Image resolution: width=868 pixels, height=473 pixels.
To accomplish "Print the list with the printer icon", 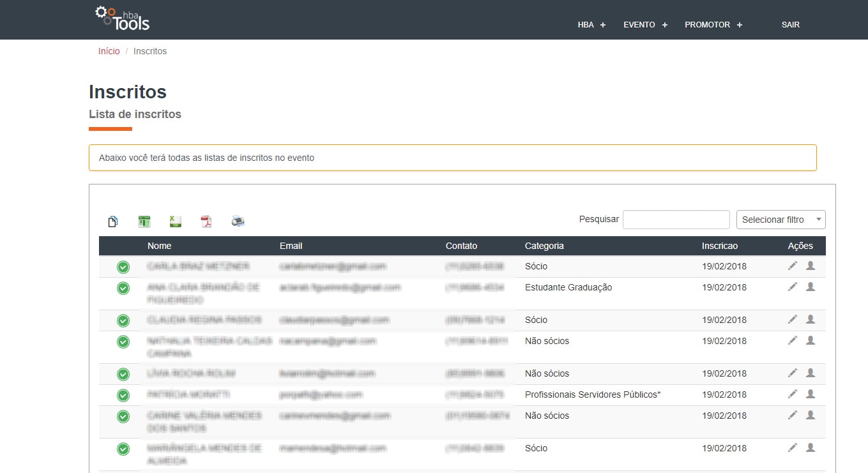I will 238,221.
